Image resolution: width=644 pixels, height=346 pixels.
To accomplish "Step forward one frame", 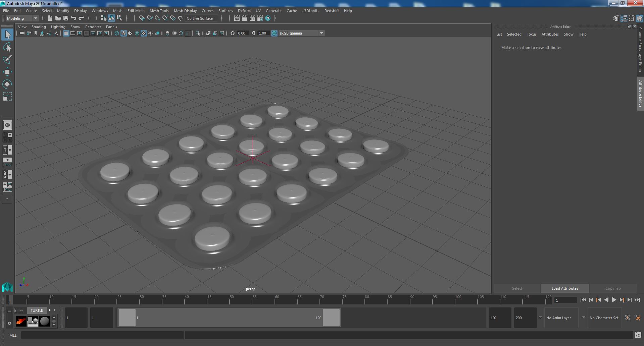I will [x=629, y=300].
